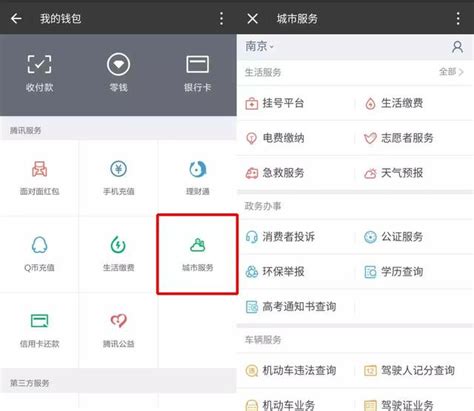Select the 第三方服务 section header
The image size is (474, 411).
tap(29, 383)
